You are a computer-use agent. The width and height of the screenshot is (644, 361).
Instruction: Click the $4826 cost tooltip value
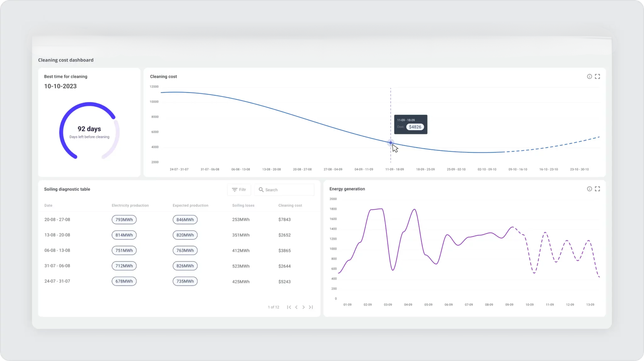[x=415, y=127]
